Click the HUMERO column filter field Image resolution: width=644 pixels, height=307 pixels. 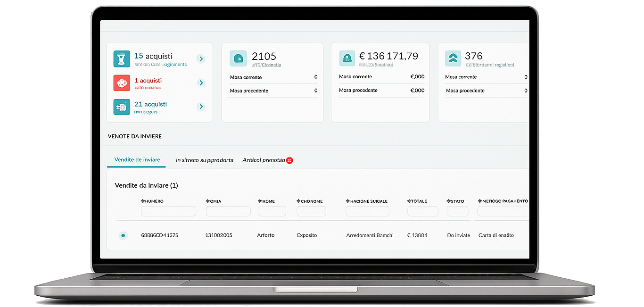pyautogui.click(x=168, y=211)
